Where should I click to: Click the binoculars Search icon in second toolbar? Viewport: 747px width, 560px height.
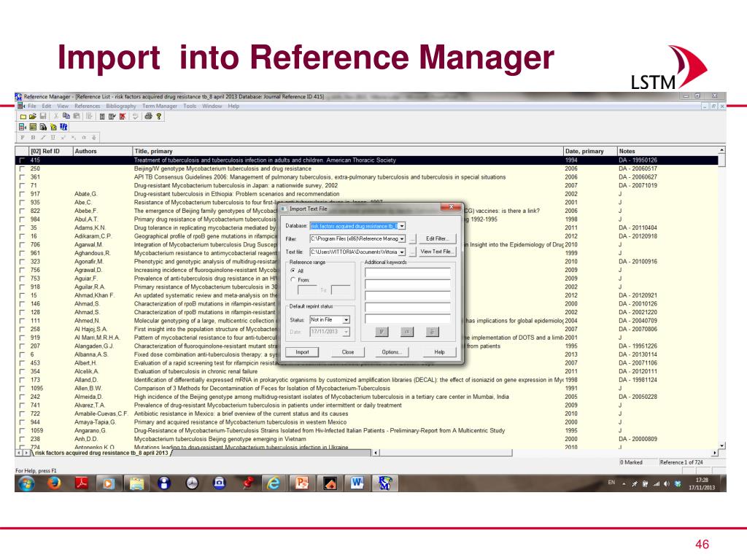(43, 127)
